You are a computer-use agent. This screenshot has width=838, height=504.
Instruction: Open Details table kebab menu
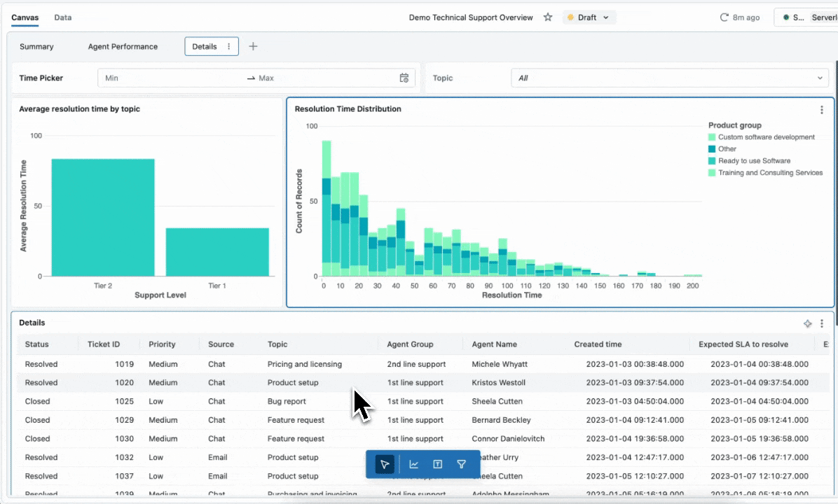click(822, 323)
